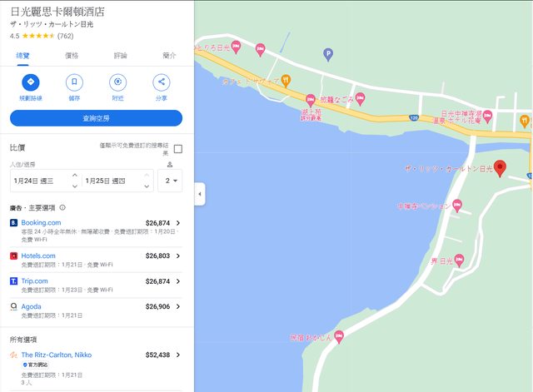Enable the free-cancellation-only results checkbox
The height and width of the screenshot is (392, 533).
click(x=177, y=149)
